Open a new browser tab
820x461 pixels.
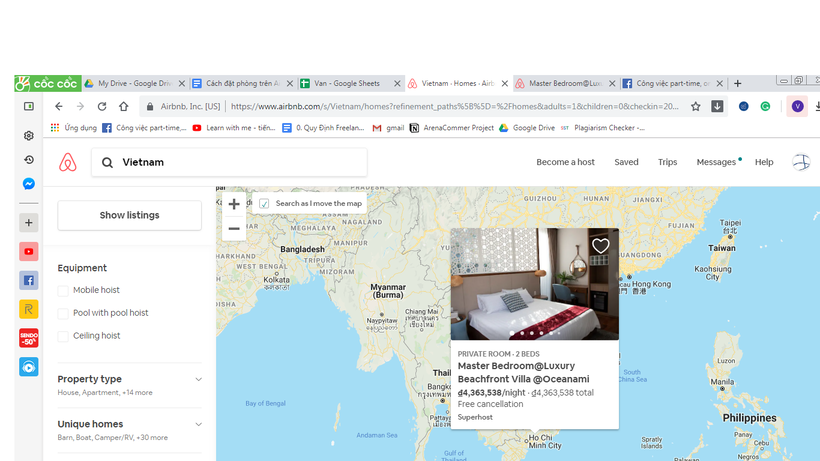coord(737,84)
